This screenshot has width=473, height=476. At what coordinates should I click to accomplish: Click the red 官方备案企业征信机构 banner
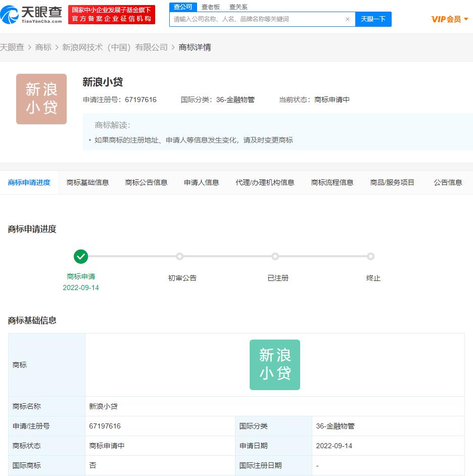112,15
